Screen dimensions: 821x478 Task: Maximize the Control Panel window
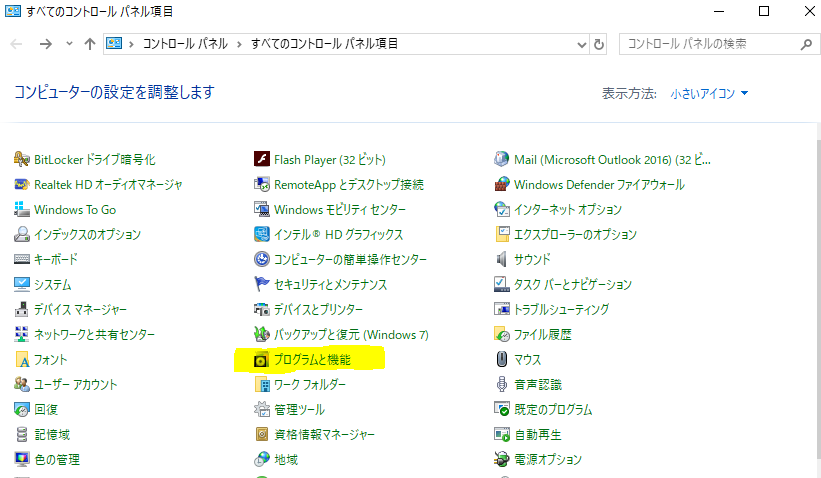[x=764, y=11]
